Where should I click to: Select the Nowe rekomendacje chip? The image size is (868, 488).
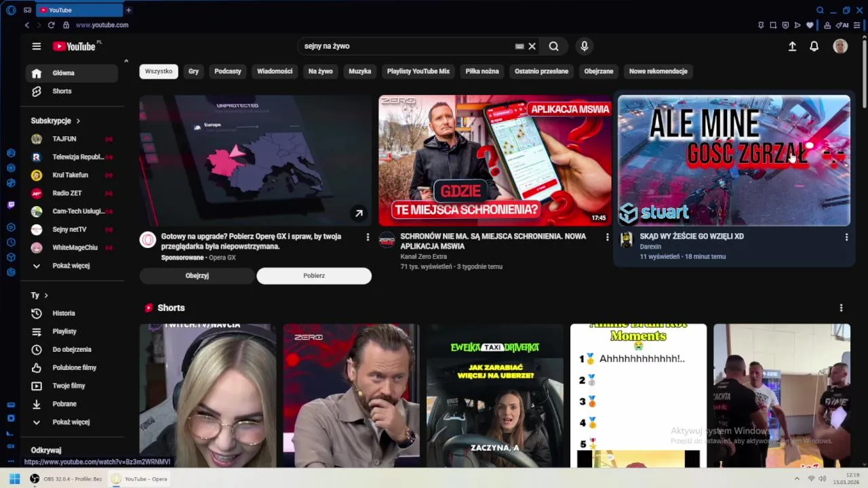tap(658, 71)
